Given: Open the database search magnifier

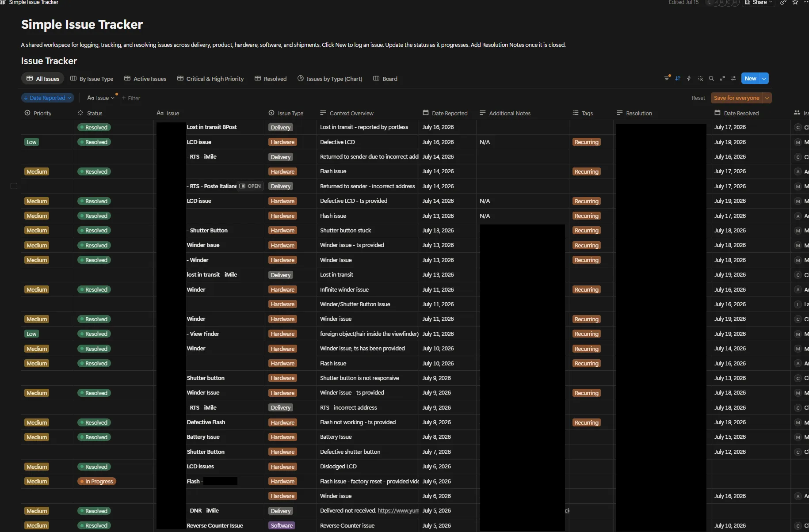Looking at the screenshot, I should [x=711, y=78].
